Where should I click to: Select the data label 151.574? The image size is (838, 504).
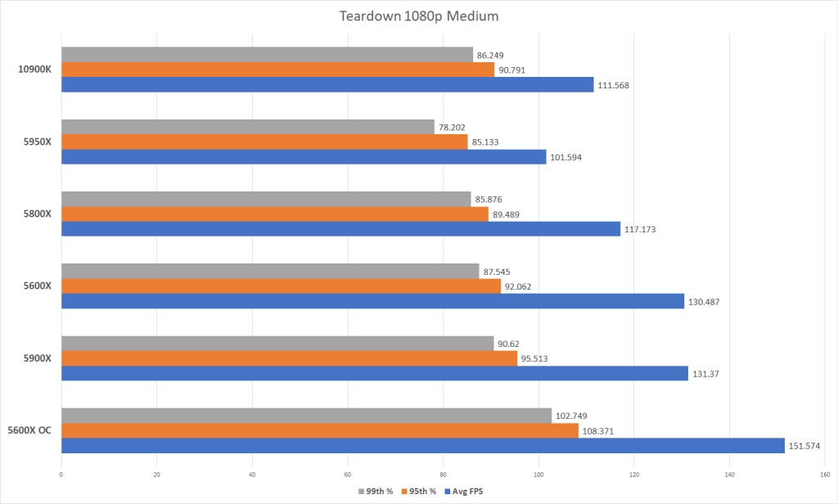[x=804, y=446]
